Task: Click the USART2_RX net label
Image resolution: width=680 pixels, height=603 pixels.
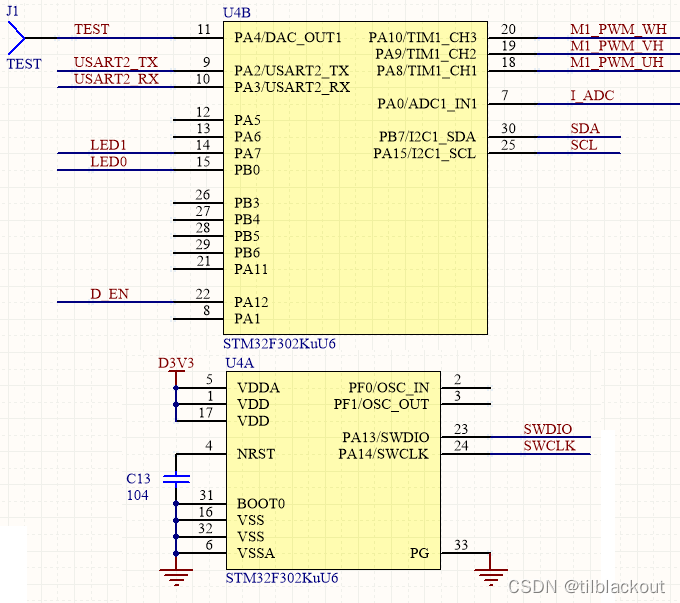Action: click(x=116, y=79)
